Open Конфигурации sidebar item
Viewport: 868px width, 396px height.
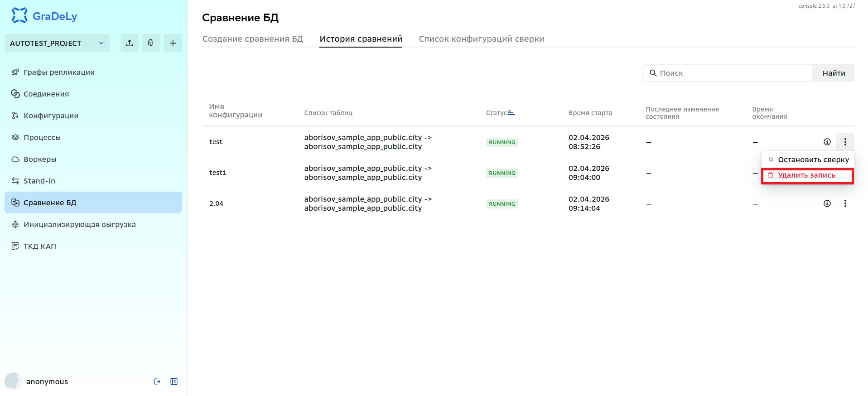(93, 116)
